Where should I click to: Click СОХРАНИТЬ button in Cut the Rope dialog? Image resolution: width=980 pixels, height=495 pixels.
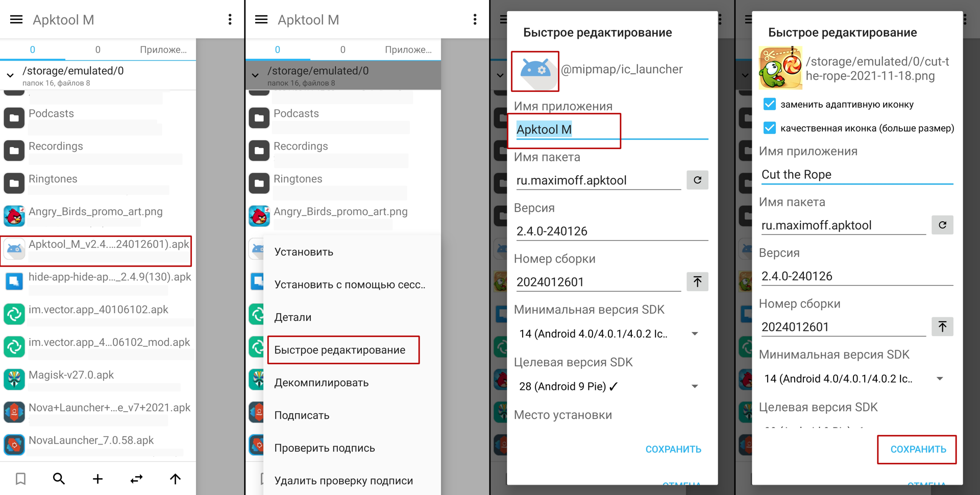tap(917, 450)
